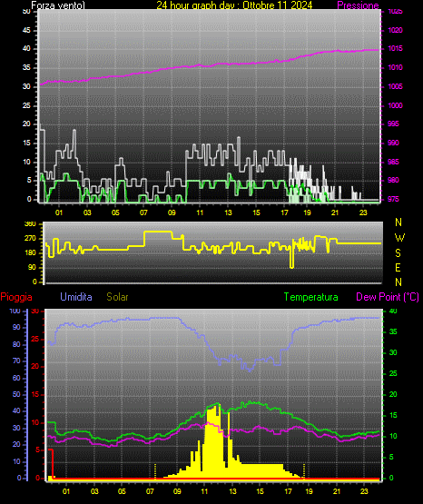Click the Dew Point (°C) legend label
This screenshot has width=423, height=504.
[x=388, y=297]
